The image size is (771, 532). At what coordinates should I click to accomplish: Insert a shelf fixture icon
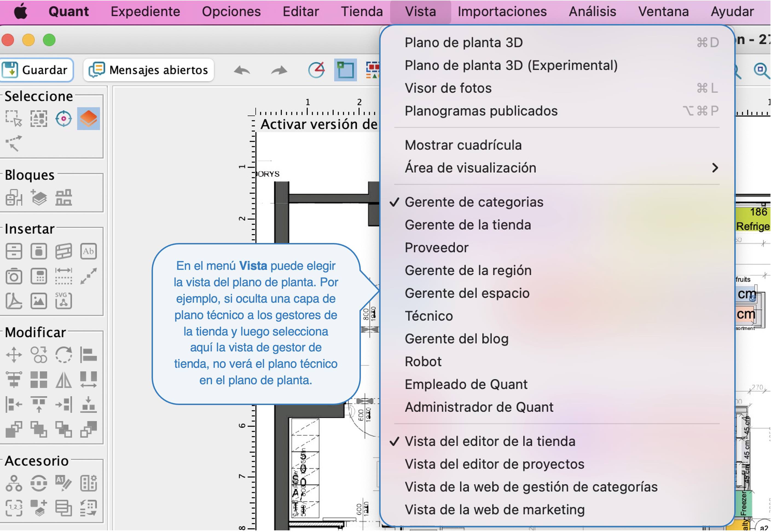(x=14, y=251)
